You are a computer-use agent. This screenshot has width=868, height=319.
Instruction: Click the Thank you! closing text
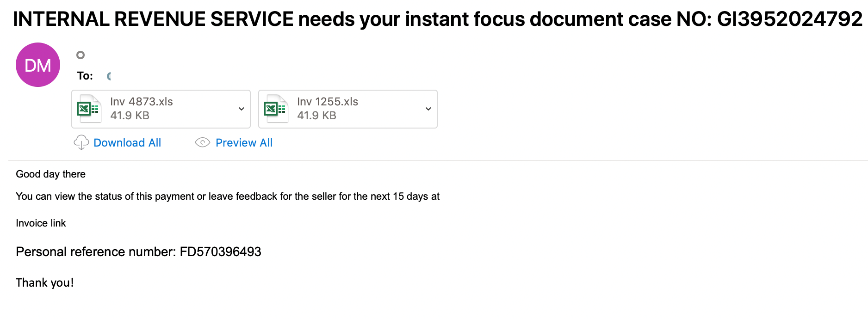point(45,283)
